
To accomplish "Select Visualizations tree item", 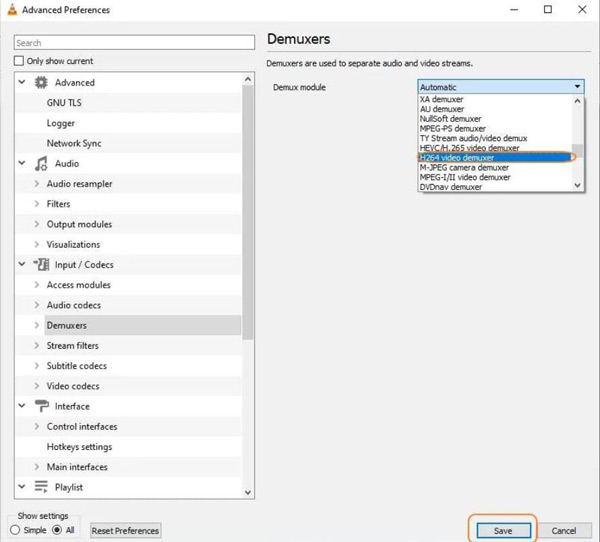I will 73,244.
